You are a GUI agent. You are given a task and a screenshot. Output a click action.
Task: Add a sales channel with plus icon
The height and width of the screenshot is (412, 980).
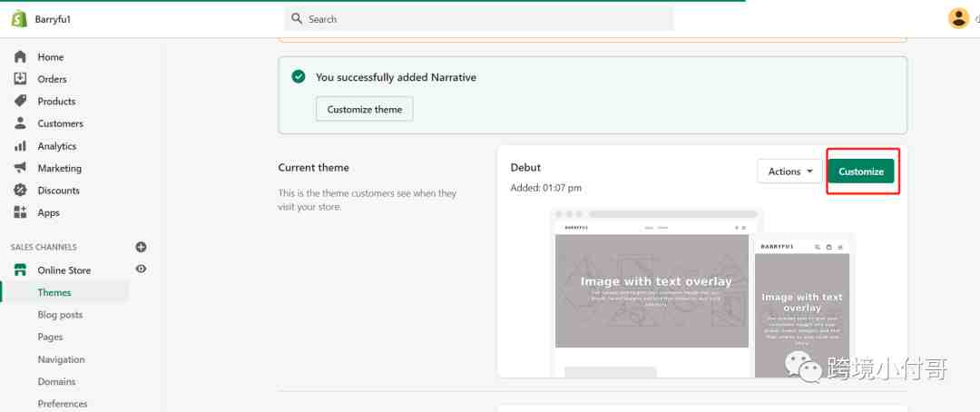[x=141, y=247]
